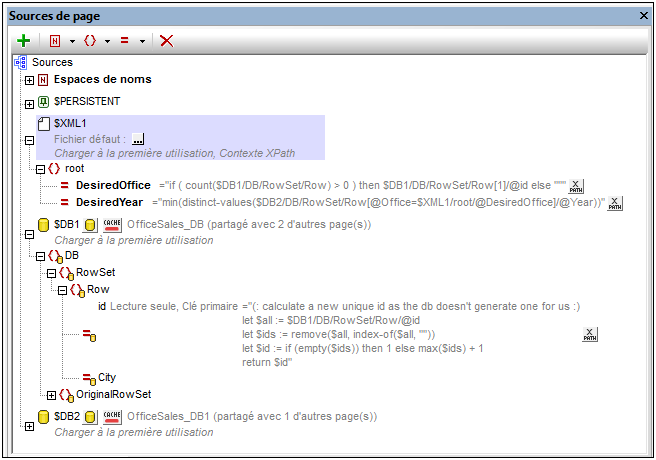Close the Sources de page panel
This screenshot has width=656, height=460.
pyautogui.click(x=643, y=16)
